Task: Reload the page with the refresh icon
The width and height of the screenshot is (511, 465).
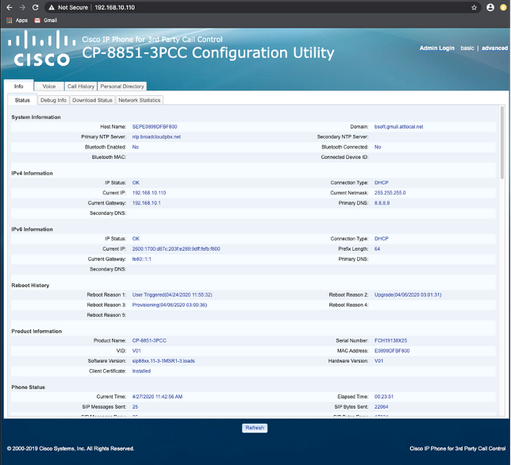Action: 35,7
